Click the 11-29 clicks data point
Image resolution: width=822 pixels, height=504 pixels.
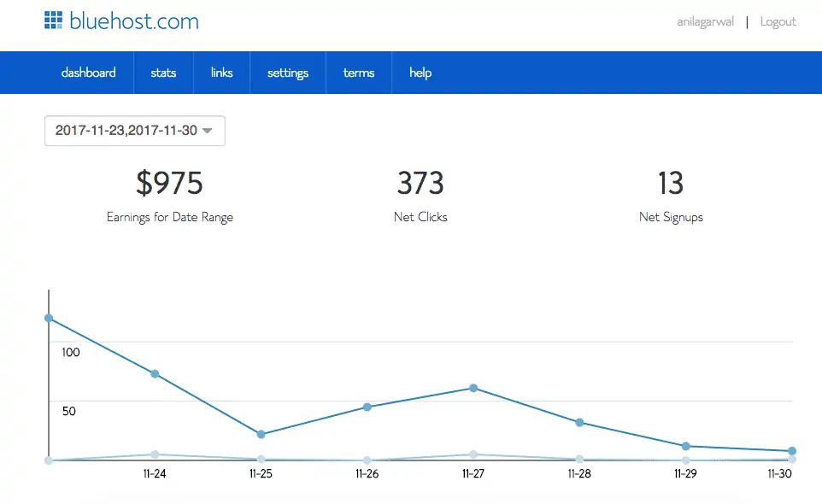(x=685, y=446)
